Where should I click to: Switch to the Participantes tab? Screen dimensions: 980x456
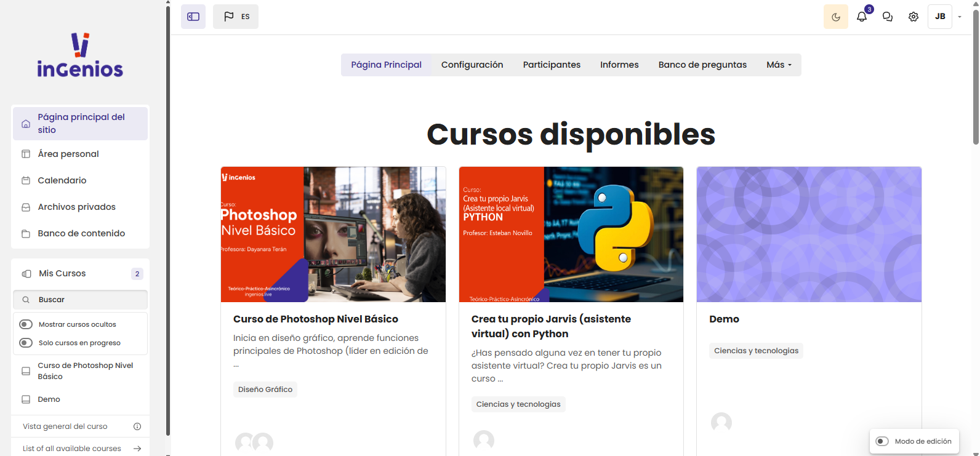pyautogui.click(x=552, y=65)
